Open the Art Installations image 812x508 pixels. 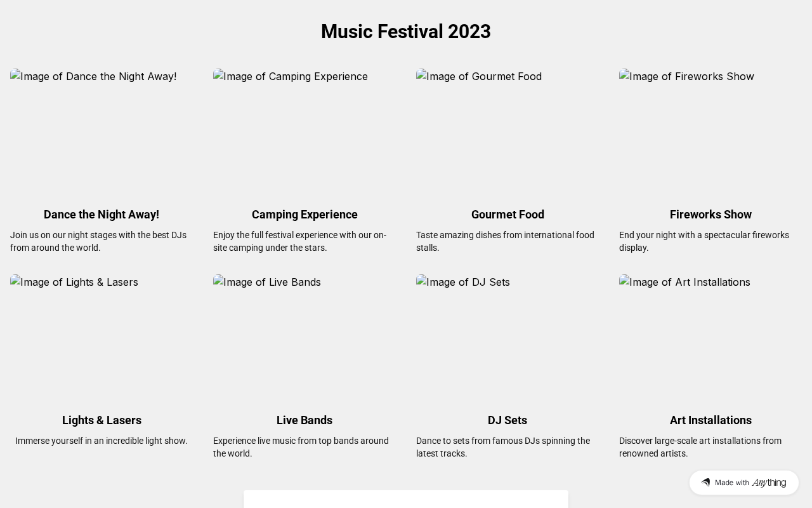(710, 338)
